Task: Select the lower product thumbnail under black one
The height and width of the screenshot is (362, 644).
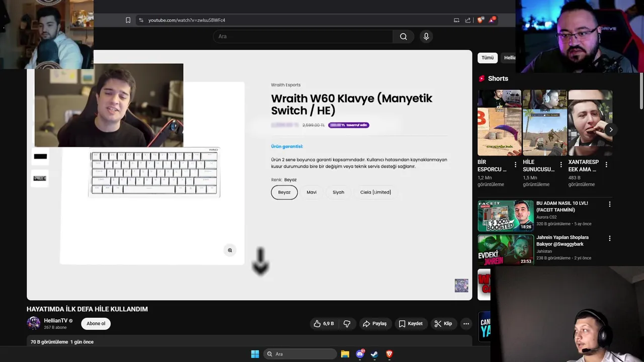Action: [x=40, y=178]
